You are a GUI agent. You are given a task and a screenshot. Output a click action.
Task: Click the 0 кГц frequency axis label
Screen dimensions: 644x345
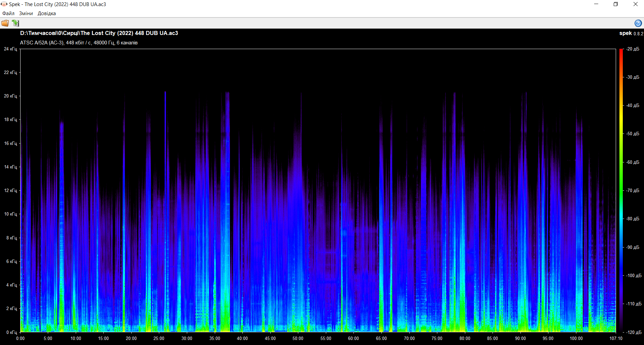pyautogui.click(x=11, y=332)
